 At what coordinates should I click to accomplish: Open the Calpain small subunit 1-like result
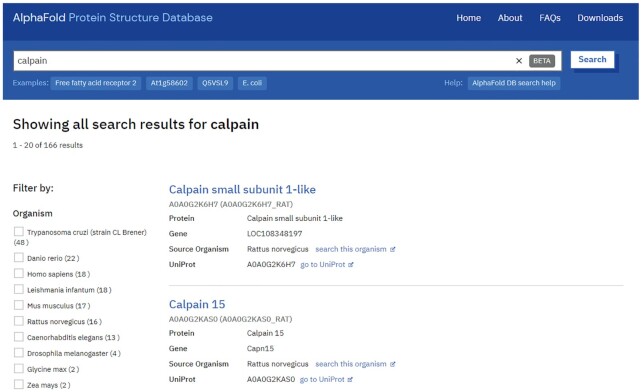pyautogui.click(x=242, y=189)
